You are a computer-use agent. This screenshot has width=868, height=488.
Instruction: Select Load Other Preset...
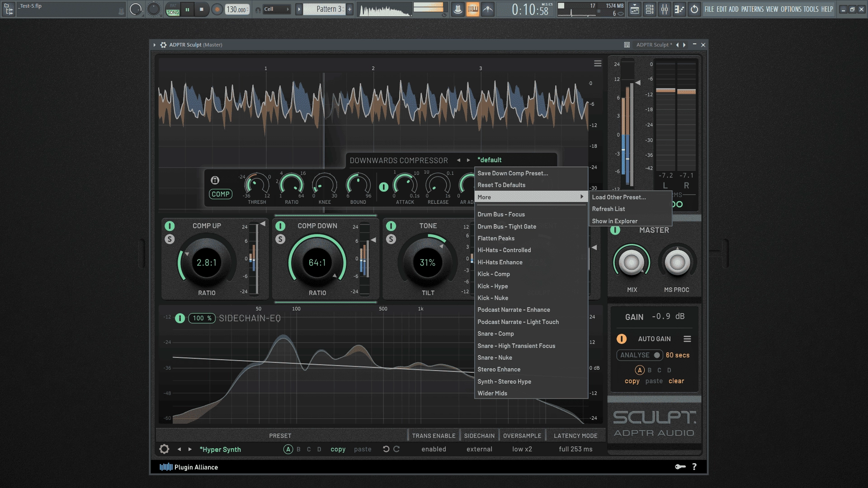click(630, 197)
